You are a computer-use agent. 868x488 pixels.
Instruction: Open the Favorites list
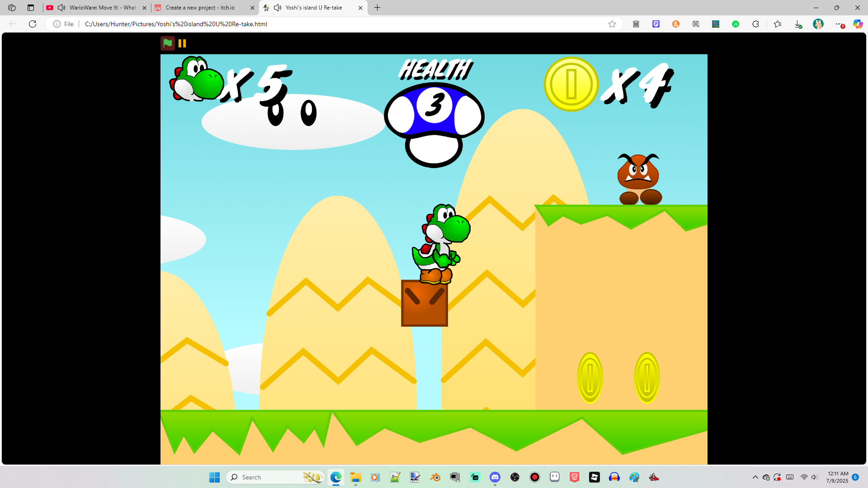(778, 24)
